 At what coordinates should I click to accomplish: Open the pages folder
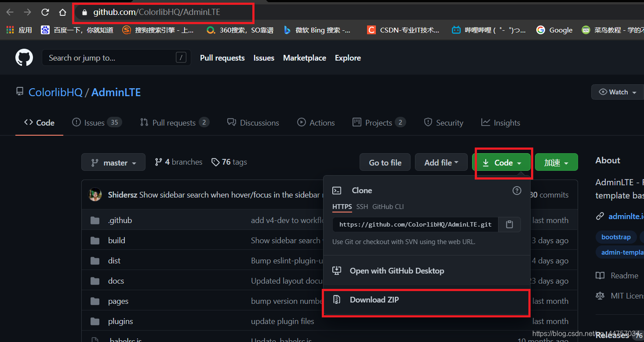click(x=118, y=301)
